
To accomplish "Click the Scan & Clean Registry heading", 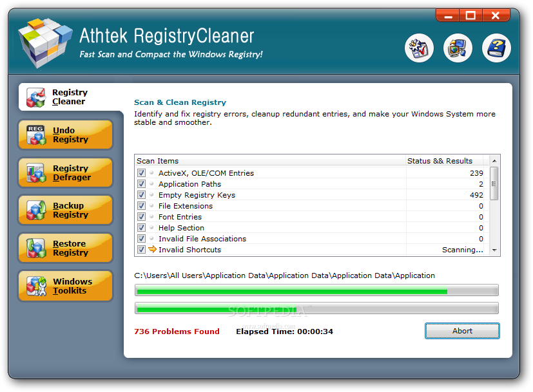I will tap(180, 102).
